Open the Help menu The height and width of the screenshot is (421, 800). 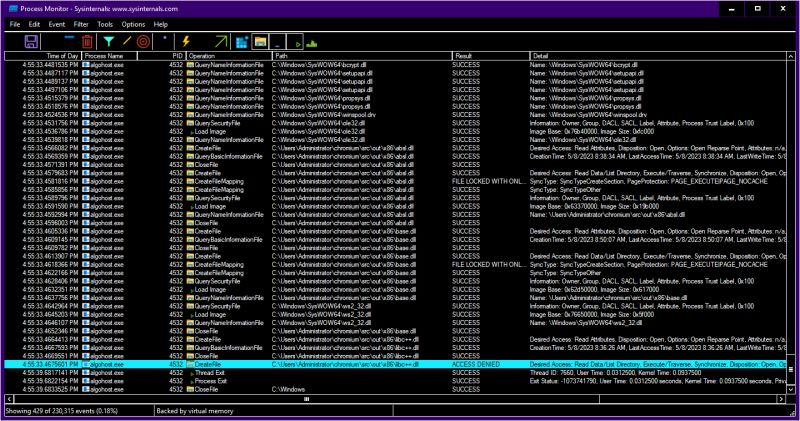tap(160, 24)
